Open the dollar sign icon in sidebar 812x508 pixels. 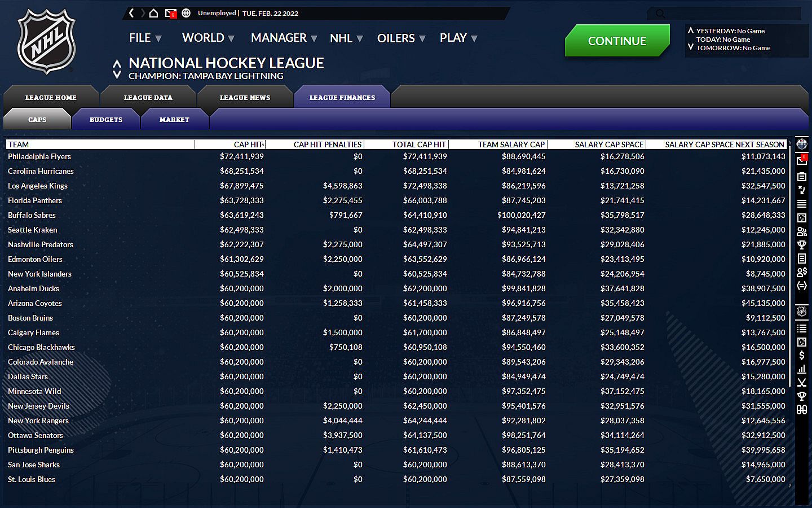tap(801, 356)
